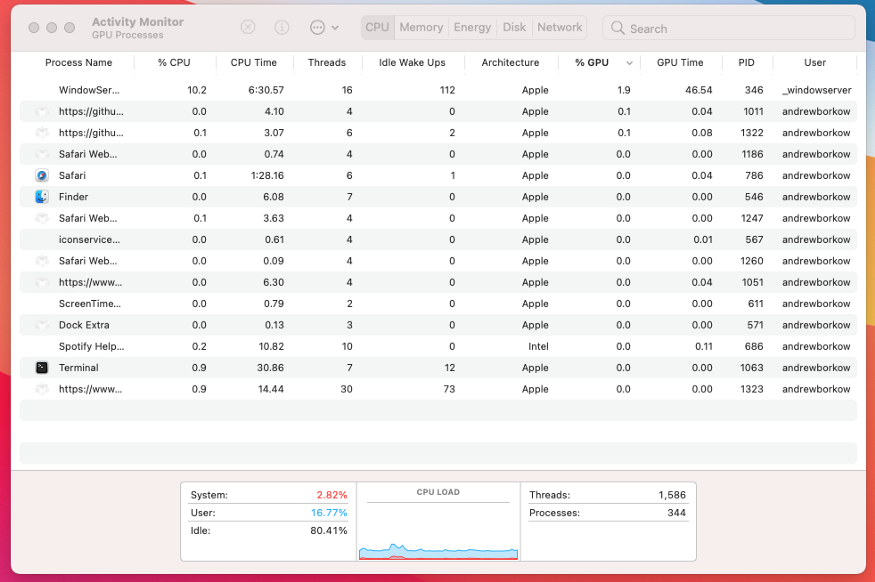Switch to the Memory tab
875x582 pixels.
pyautogui.click(x=421, y=27)
